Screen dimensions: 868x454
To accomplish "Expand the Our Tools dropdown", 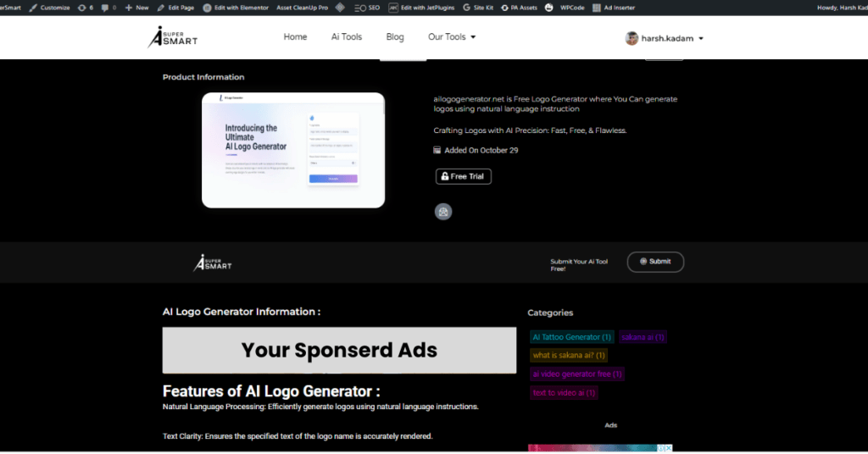I will click(452, 37).
